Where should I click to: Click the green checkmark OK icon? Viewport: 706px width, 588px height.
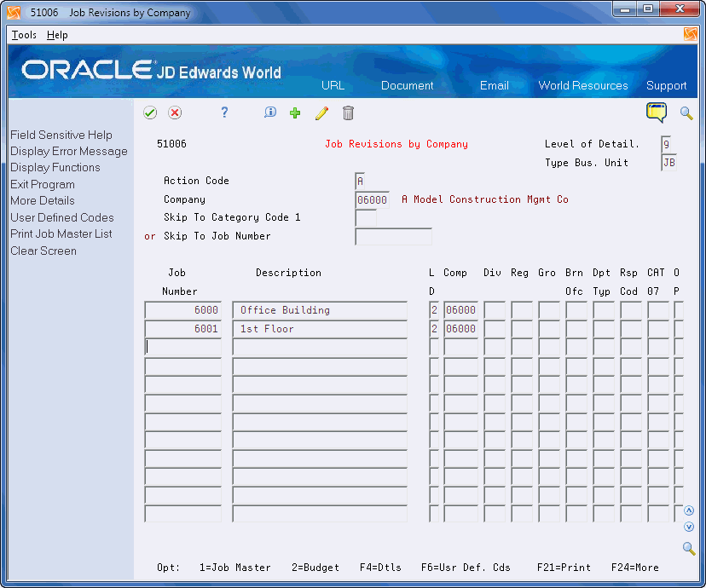[x=150, y=112]
